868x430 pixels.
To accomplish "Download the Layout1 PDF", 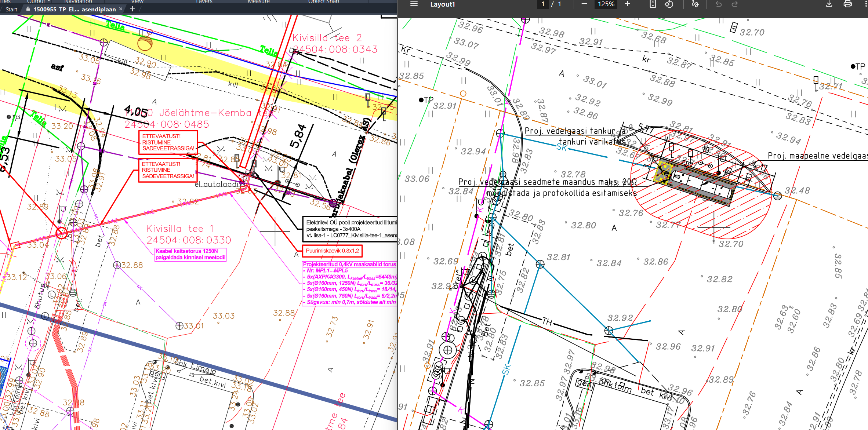I will [829, 4].
